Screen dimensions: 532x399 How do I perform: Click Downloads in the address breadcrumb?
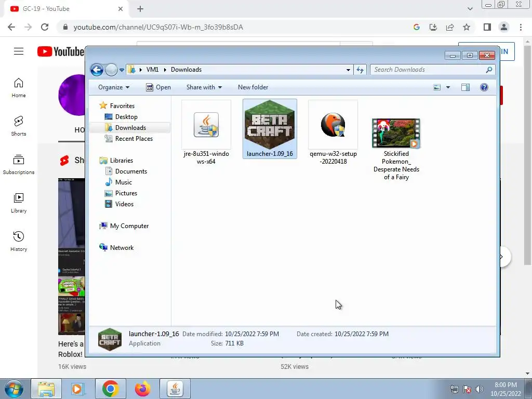point(186,70)
